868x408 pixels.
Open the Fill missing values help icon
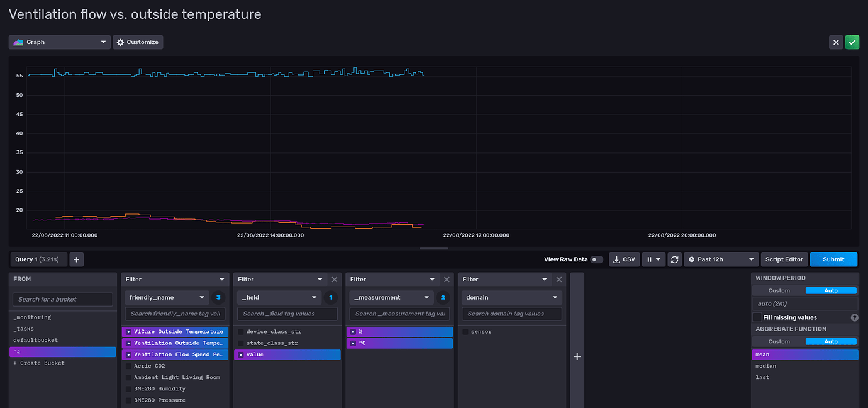tap(854, 317)
